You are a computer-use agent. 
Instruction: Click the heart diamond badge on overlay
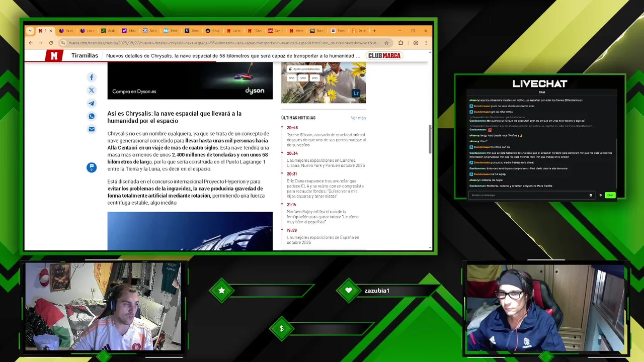349,291
